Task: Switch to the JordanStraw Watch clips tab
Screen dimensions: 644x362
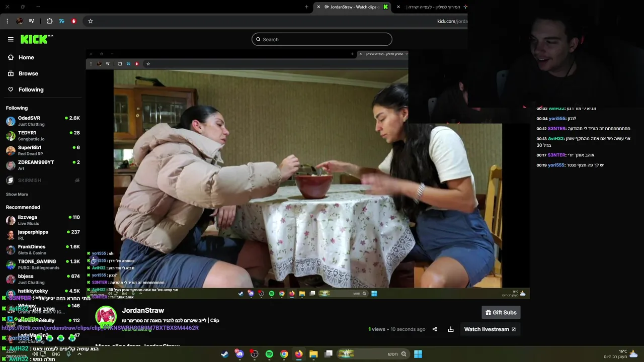Action: pyautogui.click(x=352, y=7)
